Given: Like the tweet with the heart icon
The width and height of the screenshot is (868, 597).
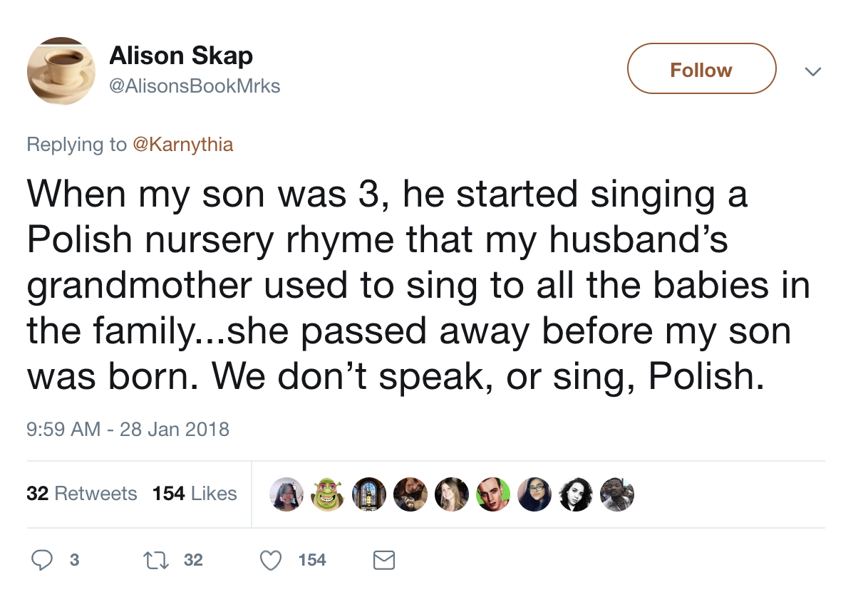Looking at the screenshot, I should pos(270,560).
